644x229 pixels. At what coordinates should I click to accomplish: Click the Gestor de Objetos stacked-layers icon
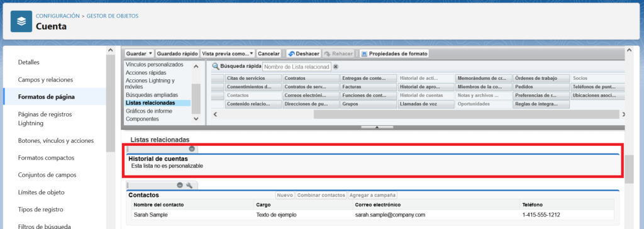point(21,21)
